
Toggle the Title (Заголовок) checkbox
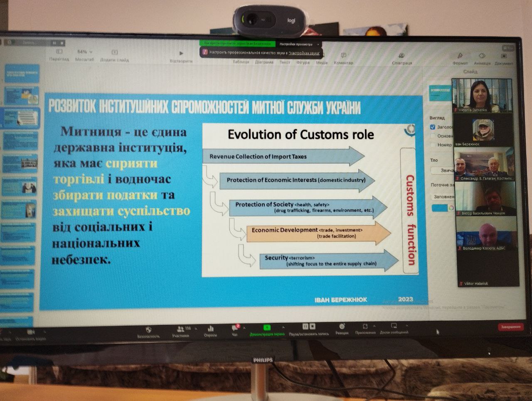point(433,127)
